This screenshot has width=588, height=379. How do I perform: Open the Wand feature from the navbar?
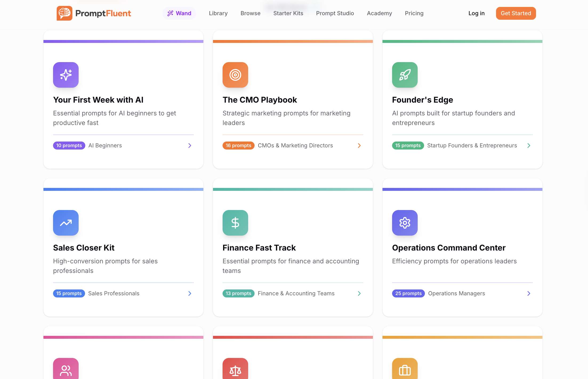pos(179,13)
